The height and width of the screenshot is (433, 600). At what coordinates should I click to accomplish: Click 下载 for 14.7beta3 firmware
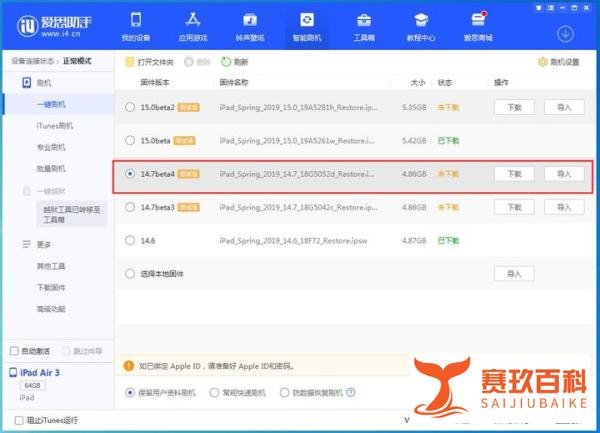[514, 207]
